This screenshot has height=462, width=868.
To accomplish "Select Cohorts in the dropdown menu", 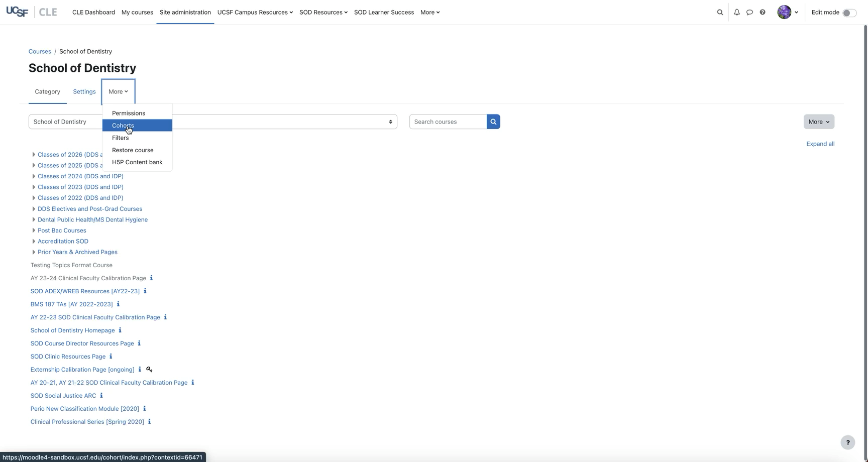I will click(x=137, y=126).
